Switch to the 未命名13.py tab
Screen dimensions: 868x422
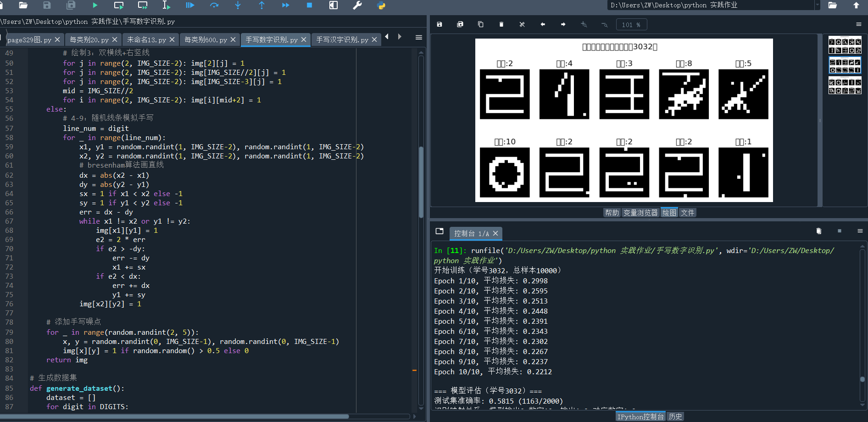pyautogui.click(x=146, y=40)
